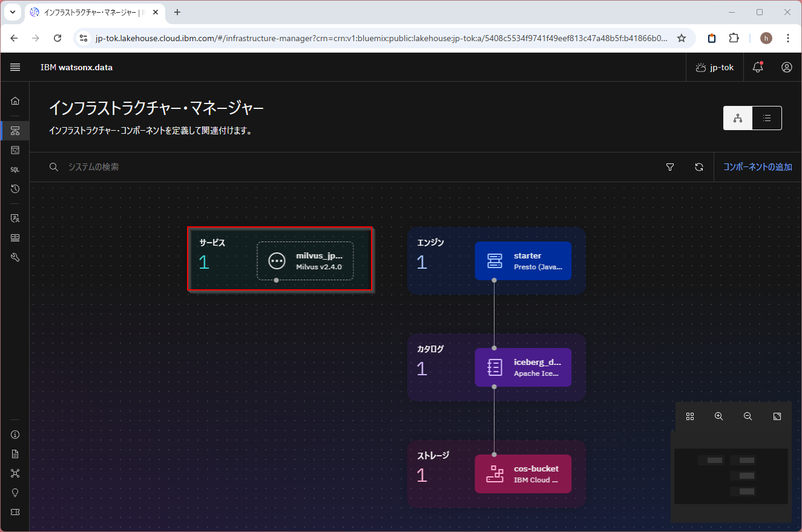The image size is (802, 532).
Task: Open Query history sidebar icon
Action: coord(15,189)
